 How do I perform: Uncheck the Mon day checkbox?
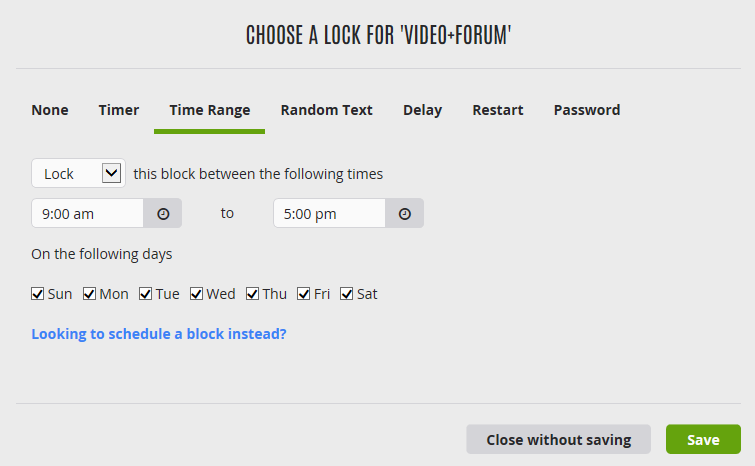(89, 294)
